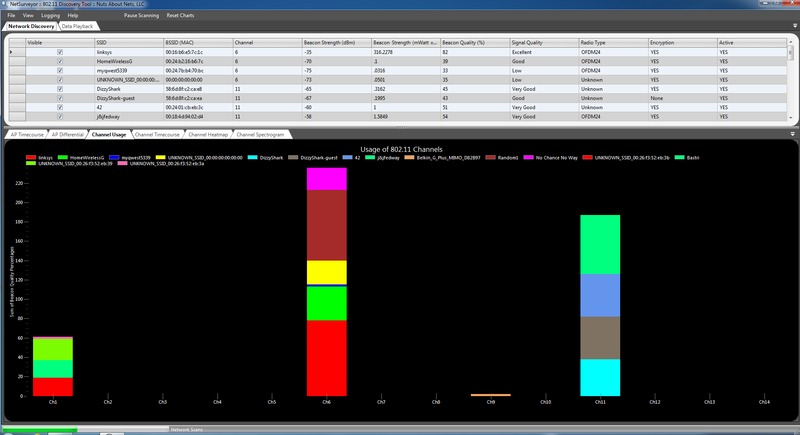Open the Logging menu
The width and height of the screenshot is (800, 435).
[x=49, y=16]
